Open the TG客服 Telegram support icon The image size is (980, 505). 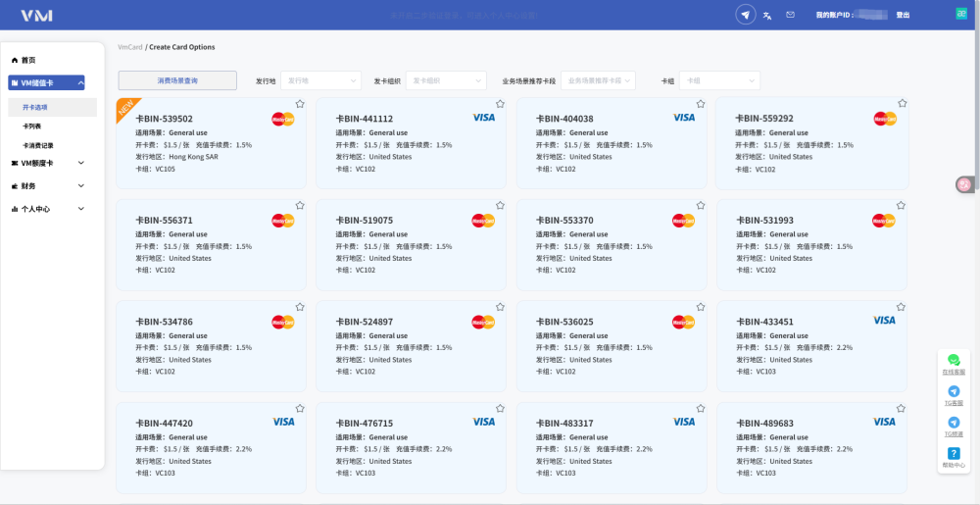954,391
